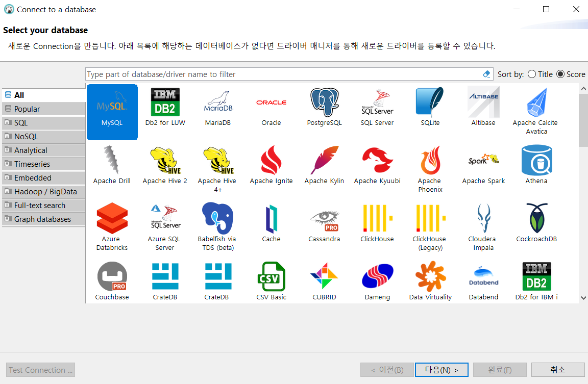Pick the Apache Ignite driver
This screenshot has width=588, height=384.
[x=271, y=165]
